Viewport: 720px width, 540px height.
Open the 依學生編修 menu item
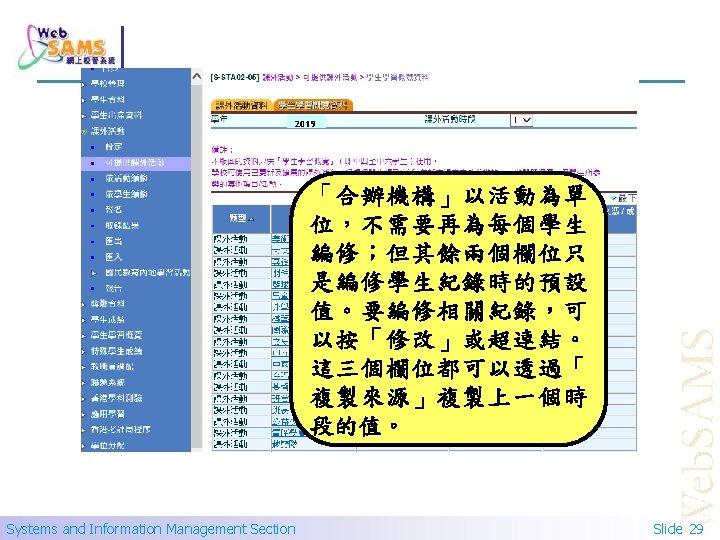tap(126, 194)
